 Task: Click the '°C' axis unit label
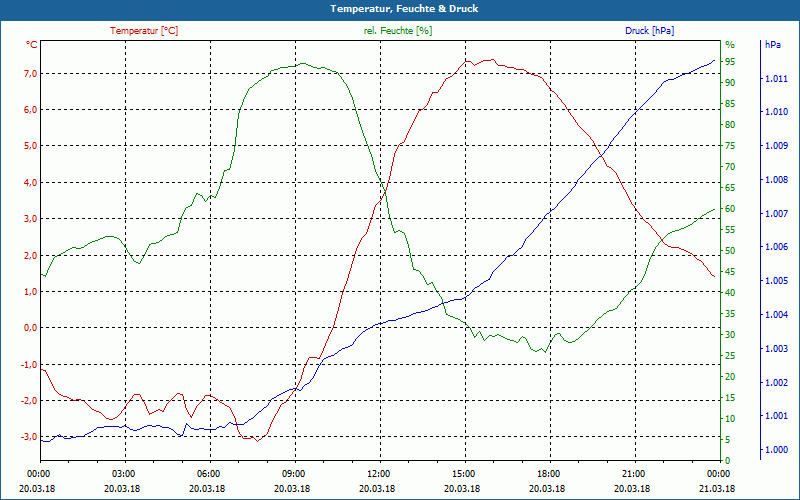click(32, 45)
